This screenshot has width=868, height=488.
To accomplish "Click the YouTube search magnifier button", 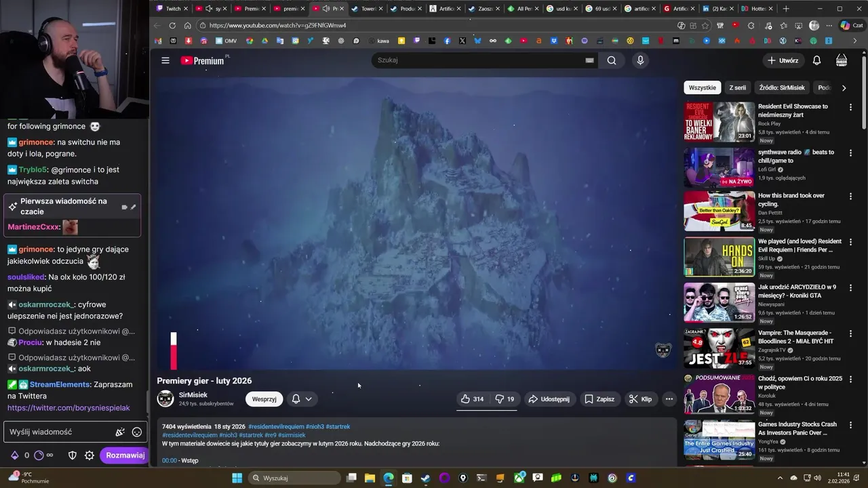I will (612, 60).
